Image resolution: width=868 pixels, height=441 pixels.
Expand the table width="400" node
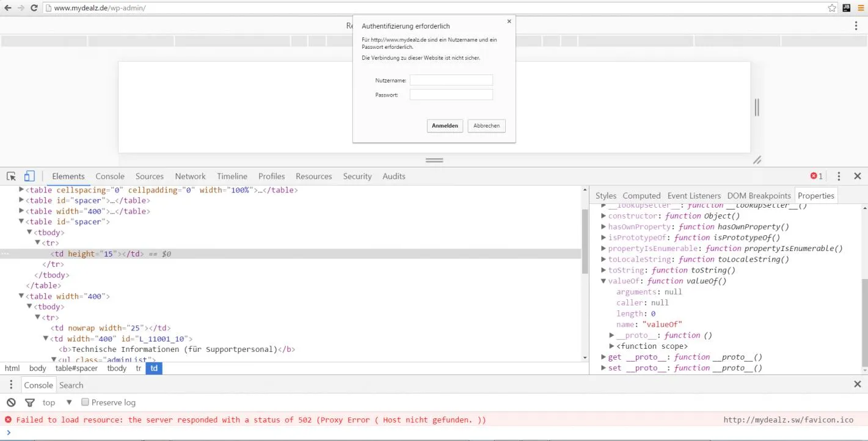point(21,211)
